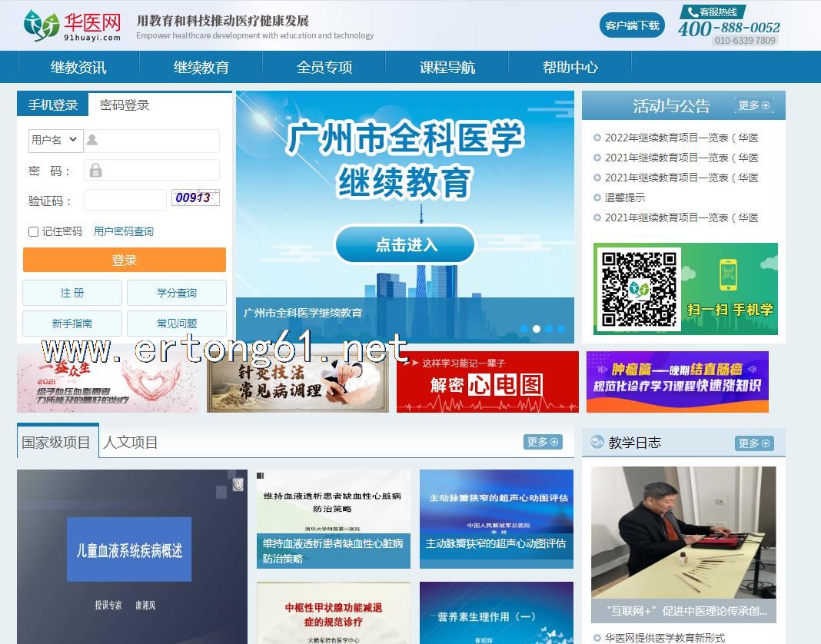This screenshot has width=821, height=644.
Task: Click the 教学日志 panel icon
Action: pyautogui.click(x=597, y=442)
